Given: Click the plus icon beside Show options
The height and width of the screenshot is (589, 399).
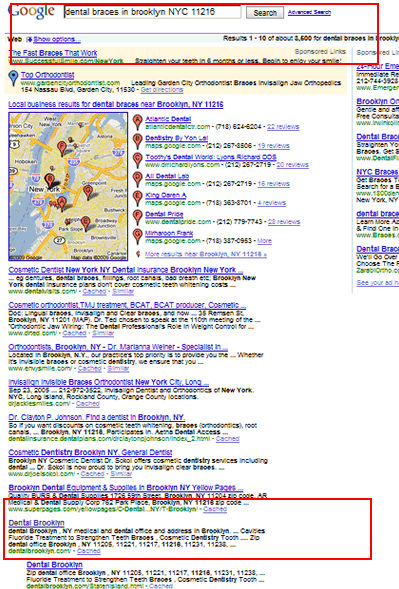Looking at the screenshot, I should [x=29, y=39].
